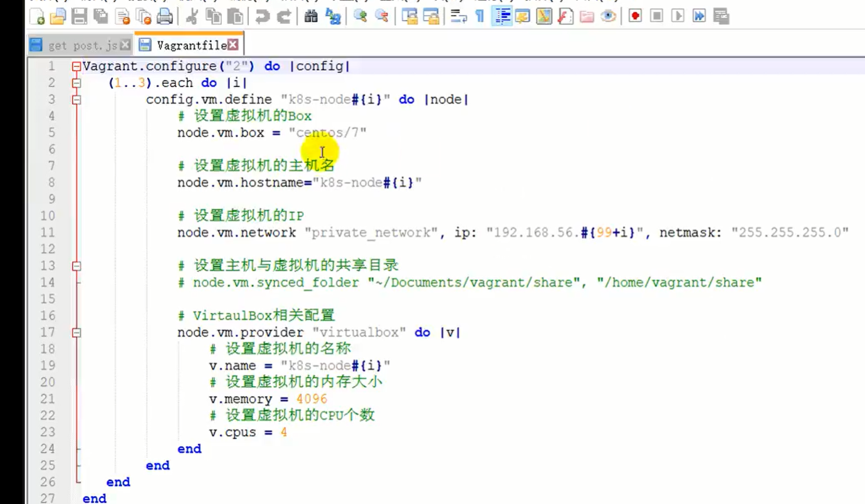
Task: Select the Vagrantfile tab
Action: [x=188, y=45]
